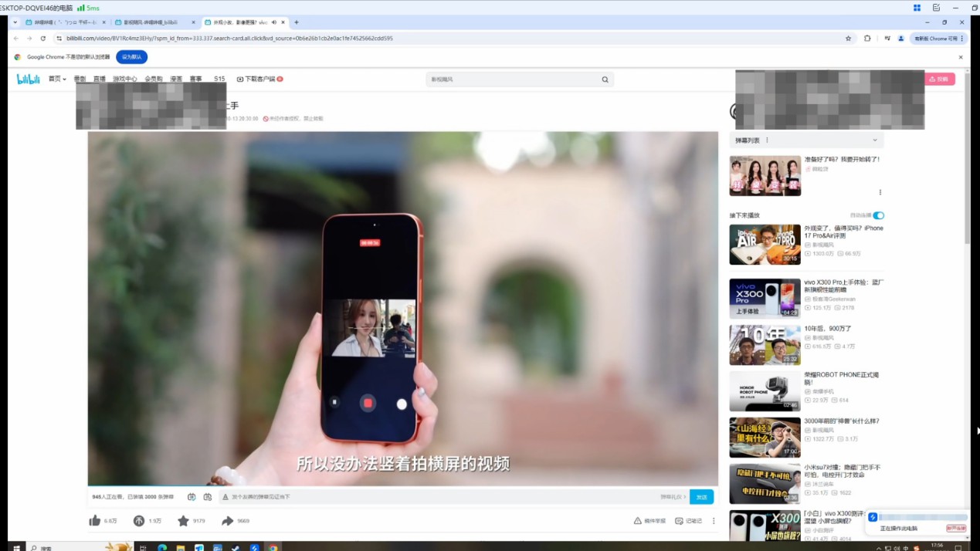Click the share arrow icon
980x551 pixels.
pos(227,521)
